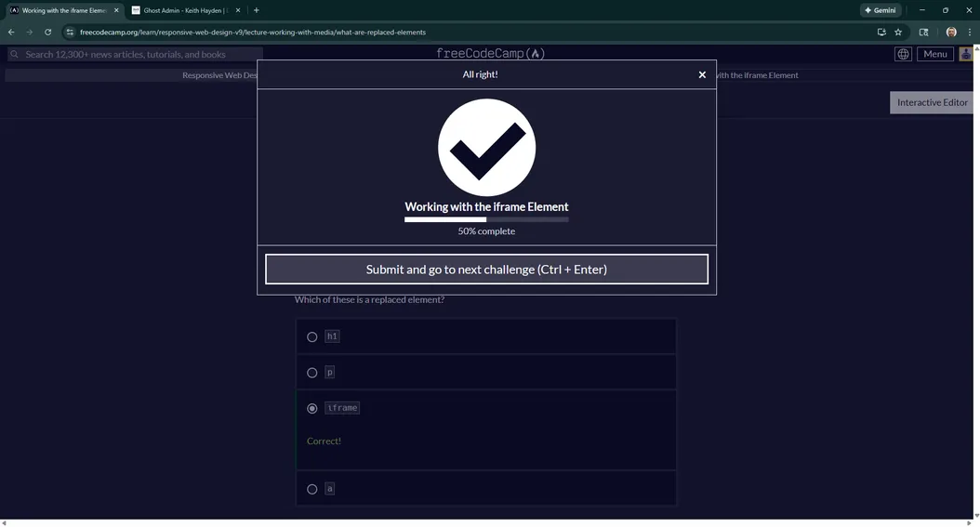This screenshot has height=527, width=980.
Task: Switch to the Ghost Admin tab
Action: pos(184,10)
